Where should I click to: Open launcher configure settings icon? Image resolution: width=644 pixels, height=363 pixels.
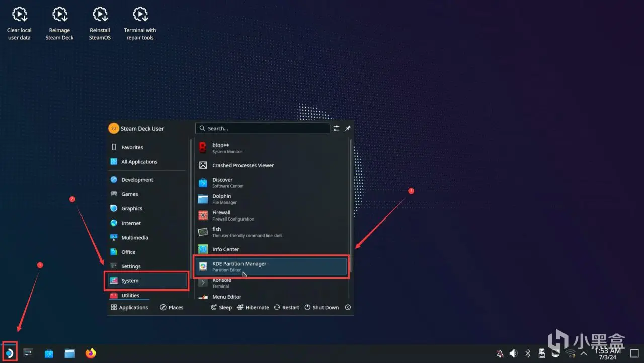[337, 128]
